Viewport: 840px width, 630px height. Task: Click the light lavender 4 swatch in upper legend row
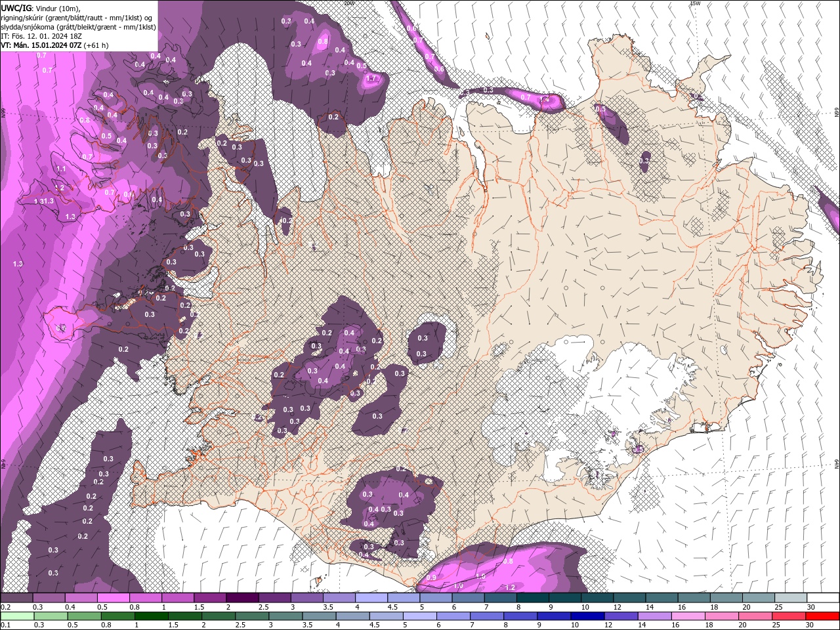[x=371, y=598]
